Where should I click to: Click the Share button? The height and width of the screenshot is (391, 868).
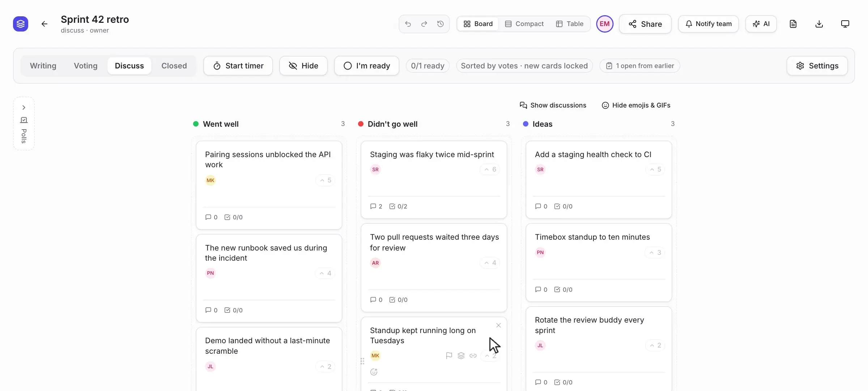(x=645, y=24)
